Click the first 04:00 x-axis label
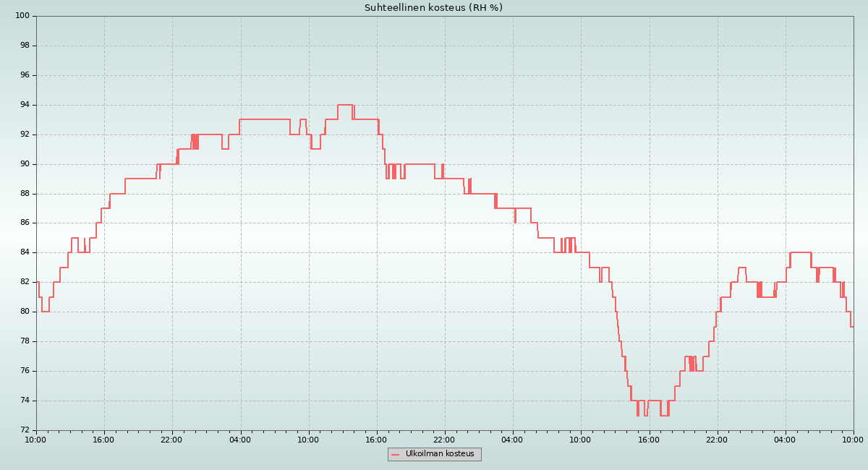Image resolution: width=868 pixels, height=470 pixels. [240, 439]
